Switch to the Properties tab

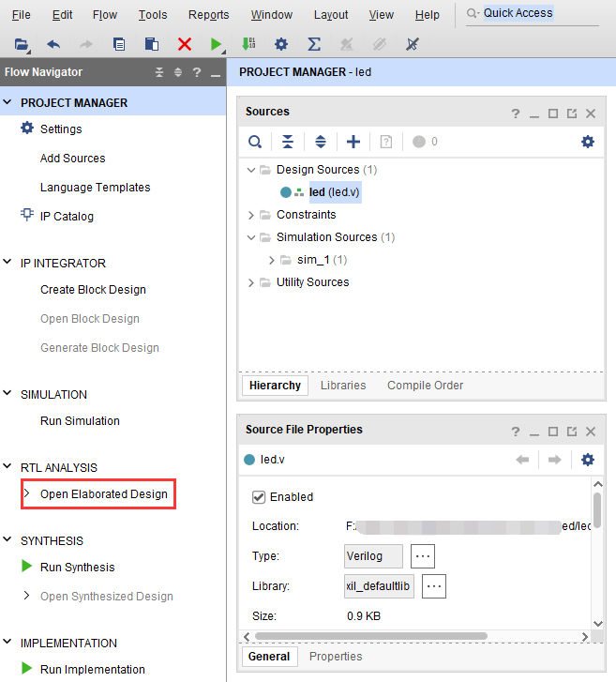point(336,657)
